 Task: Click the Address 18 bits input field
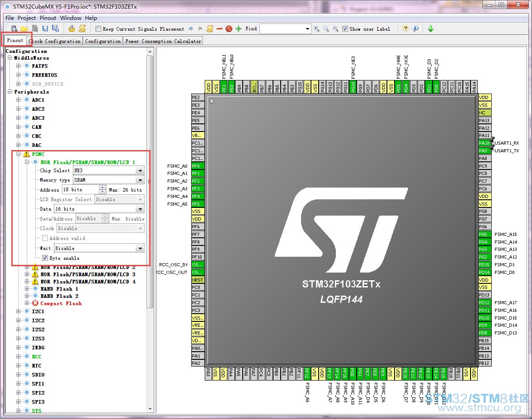click(81, 190)
